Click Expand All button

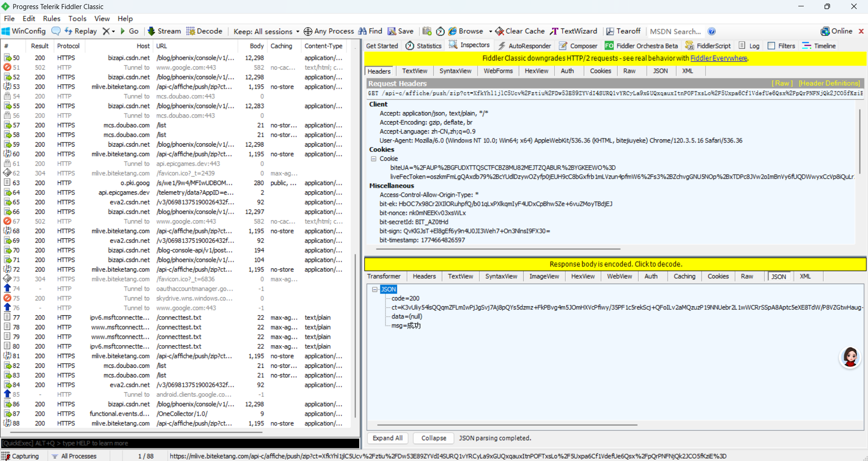click(388, 438)
